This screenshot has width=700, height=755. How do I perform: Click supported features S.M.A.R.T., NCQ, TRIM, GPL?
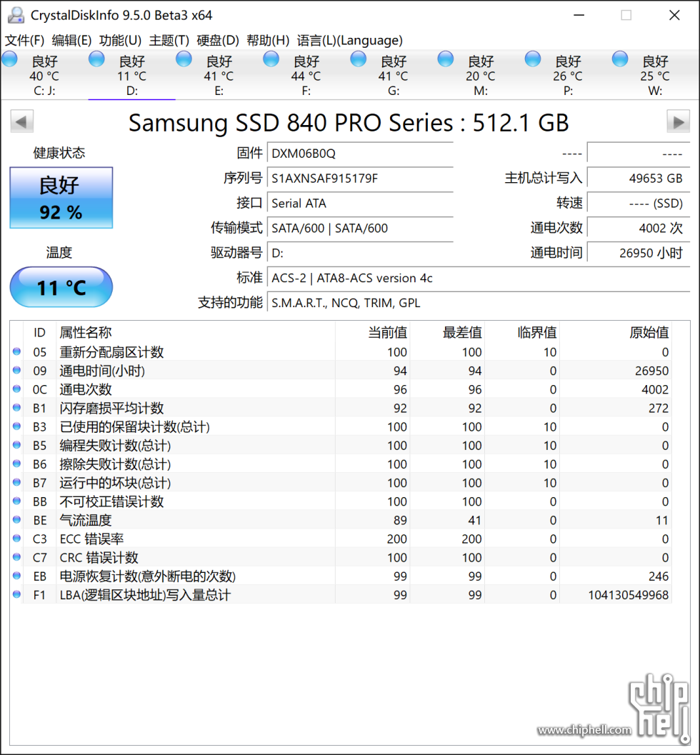click(x=479, y=303)
